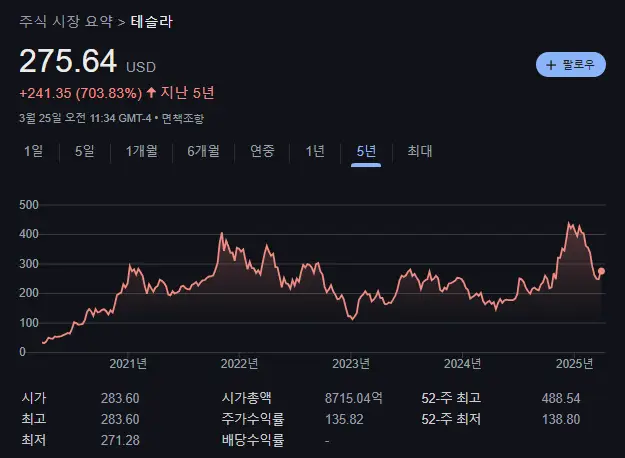The width and height of the screenshot is (625, 458).
Task: Click the current price dot on chart
Action: pos(601,271)
